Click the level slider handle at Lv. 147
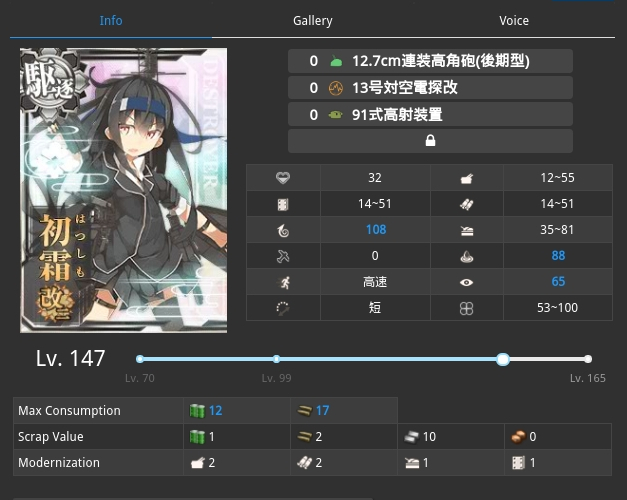Image resolution: width=627 pixels, height=500 pixels. [x=503, y=359]
